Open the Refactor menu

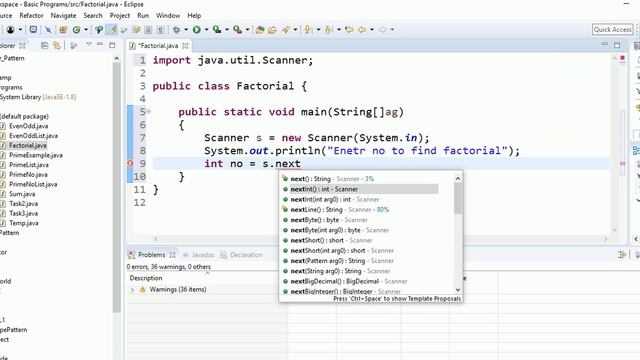[31, 16]
